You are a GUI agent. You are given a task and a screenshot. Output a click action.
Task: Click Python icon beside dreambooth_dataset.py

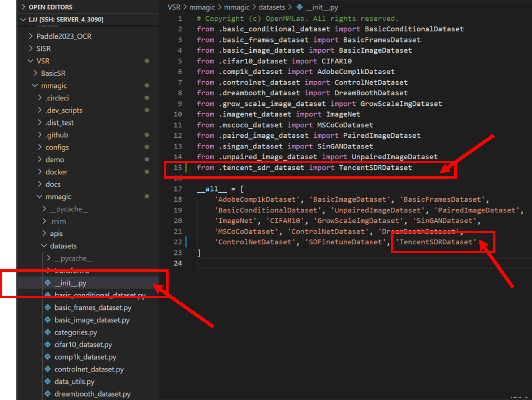pyautogui.click(x=48, y=394)
